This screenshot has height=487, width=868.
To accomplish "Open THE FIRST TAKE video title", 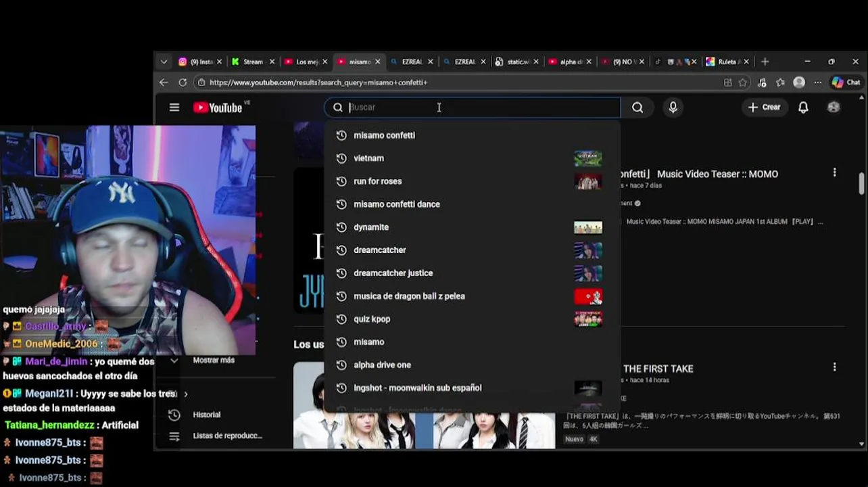I will pyautogui.click(x=658, y=369).
